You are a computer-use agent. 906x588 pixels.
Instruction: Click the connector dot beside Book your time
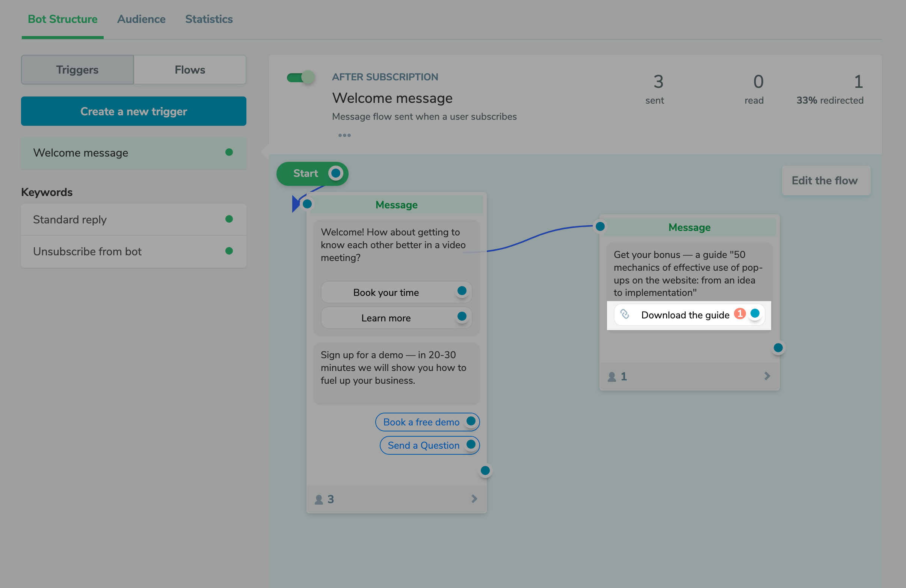pyautogui.click(x=462, y=291)
